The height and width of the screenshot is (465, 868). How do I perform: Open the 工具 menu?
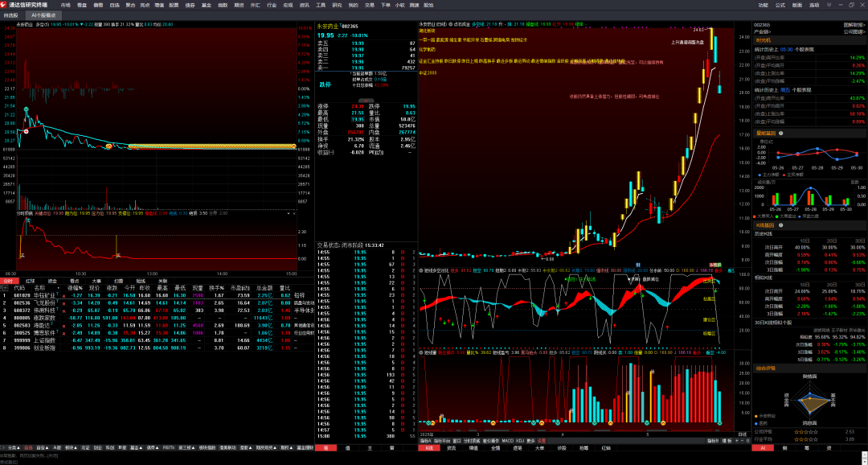coord(321,5)
